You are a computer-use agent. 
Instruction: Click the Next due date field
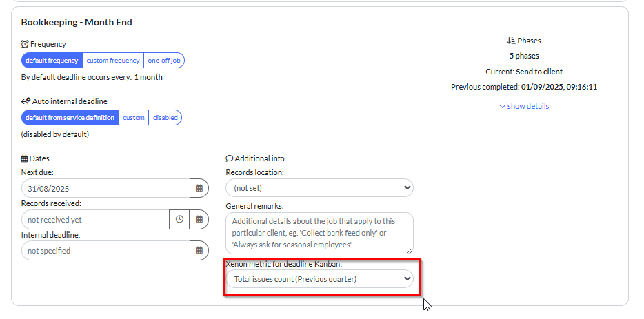click(105, 188)
